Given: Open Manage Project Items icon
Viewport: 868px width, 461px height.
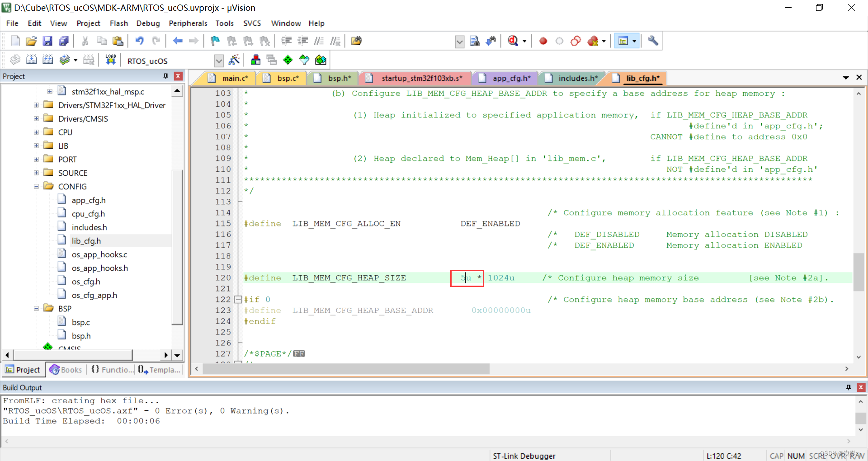Looking at the screenshot, I should coord(255,60).
